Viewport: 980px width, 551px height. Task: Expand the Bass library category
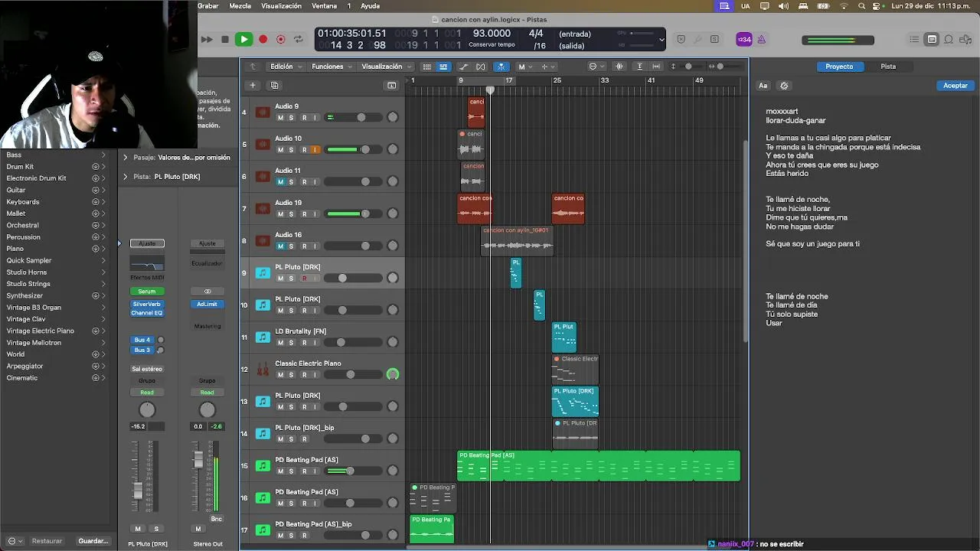point(103,155)
